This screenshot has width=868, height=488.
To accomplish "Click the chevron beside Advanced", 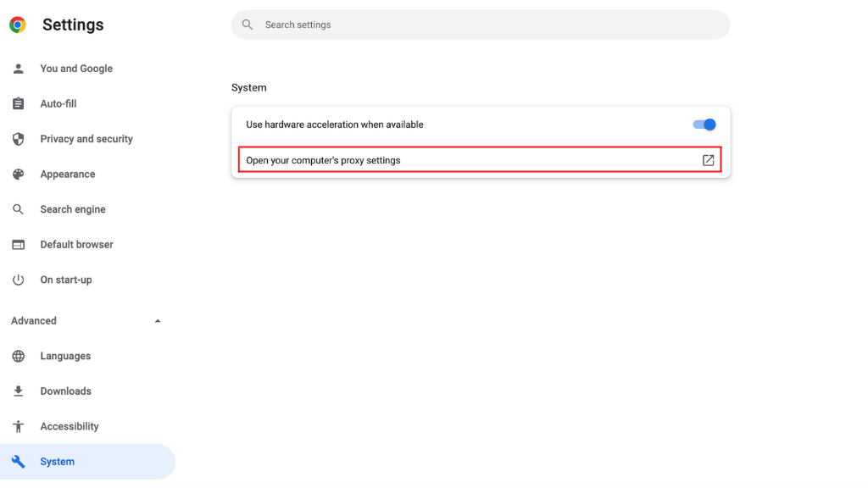I will click(x=157, y=320).
